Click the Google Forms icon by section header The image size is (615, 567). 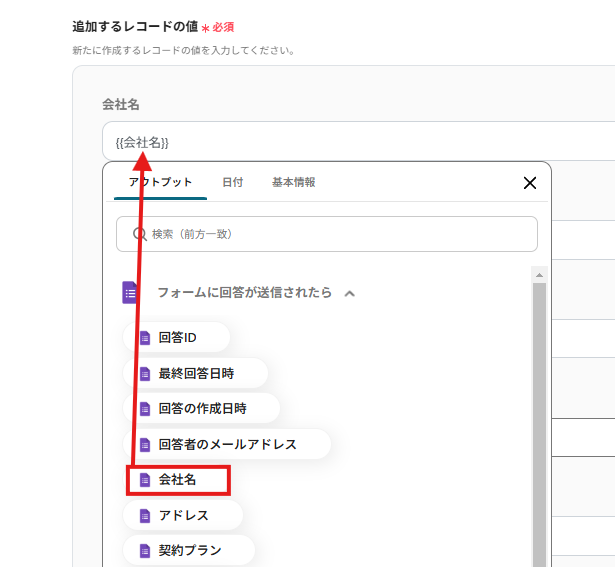click(x=130, y=293)
